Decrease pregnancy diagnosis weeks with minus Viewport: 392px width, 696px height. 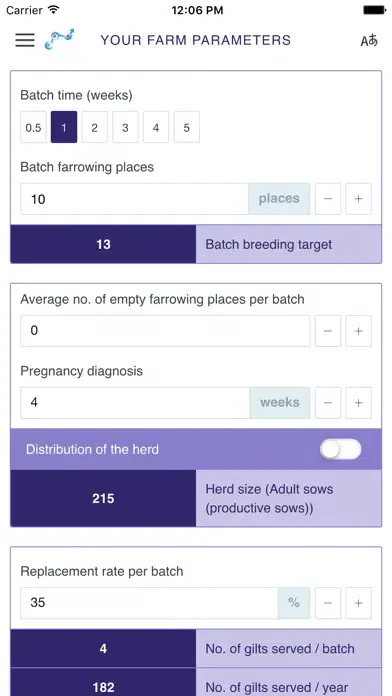pos(328,403)
